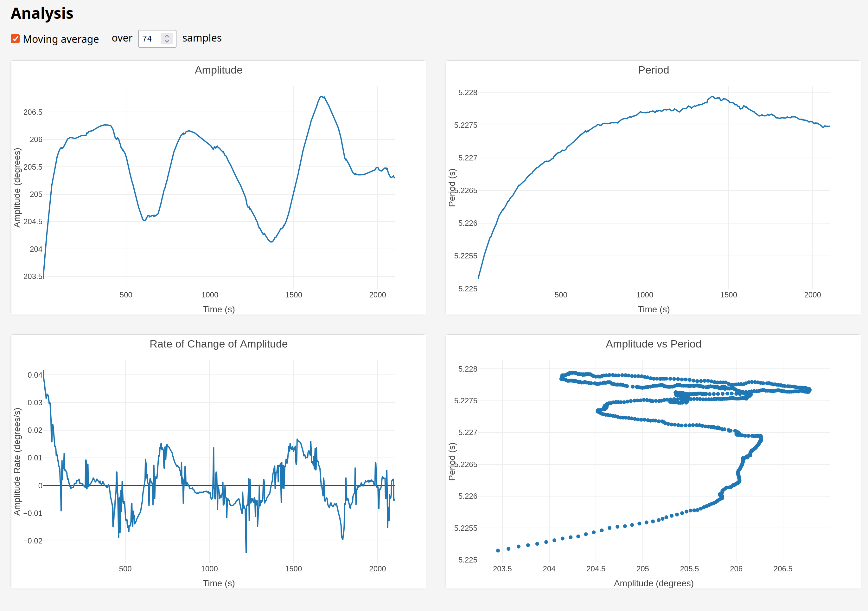Uncheck the Moving average checkbox

tap(15, 39)
